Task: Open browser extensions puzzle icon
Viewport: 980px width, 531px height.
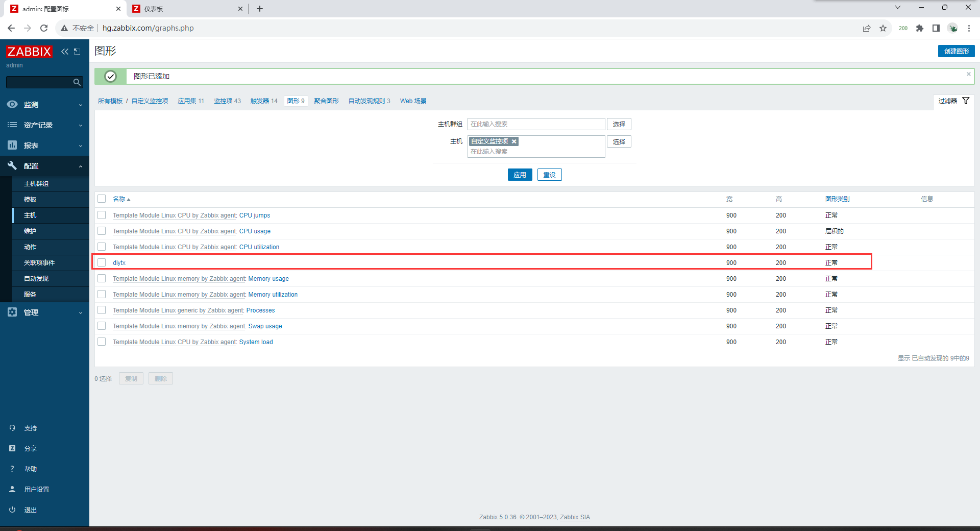Action: (920, 28)
